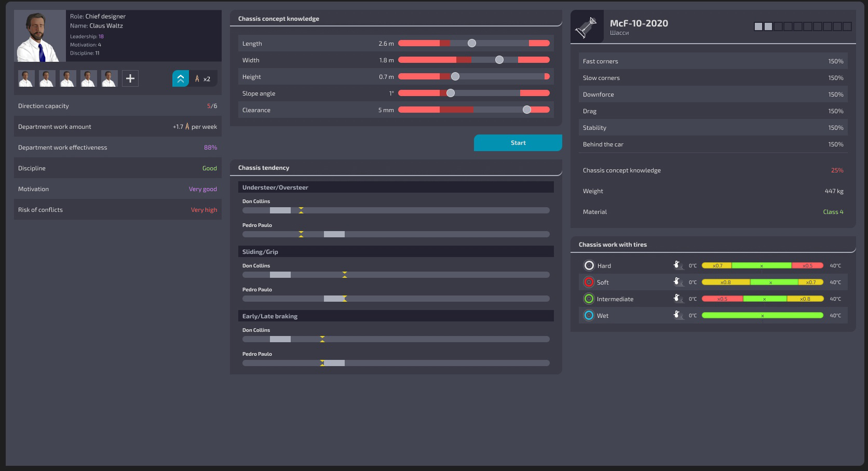868x471 pixels.
Task: Select the first staff member thumbnail
Action: coord(26,78)
